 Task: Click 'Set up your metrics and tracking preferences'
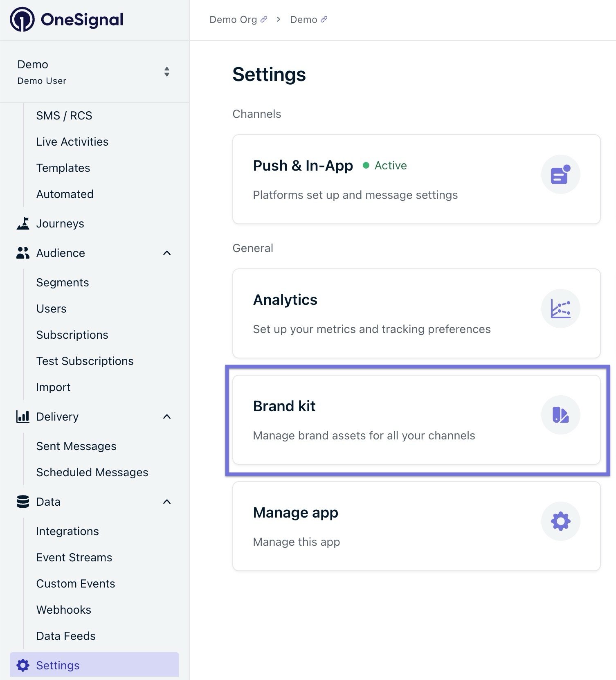(372, 329)
